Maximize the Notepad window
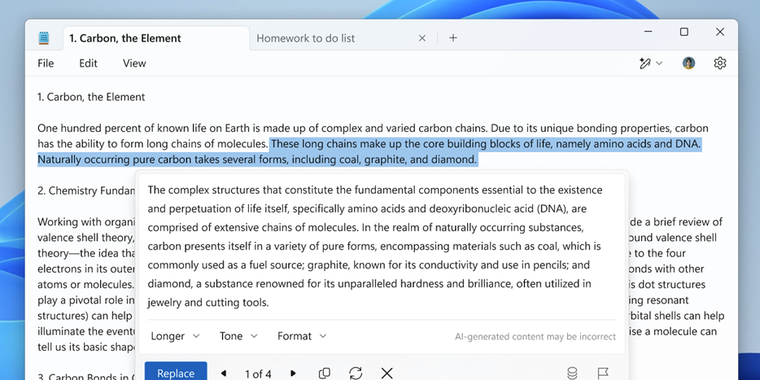The width and height of the screenshot is (760, 380). click(684, 32)
